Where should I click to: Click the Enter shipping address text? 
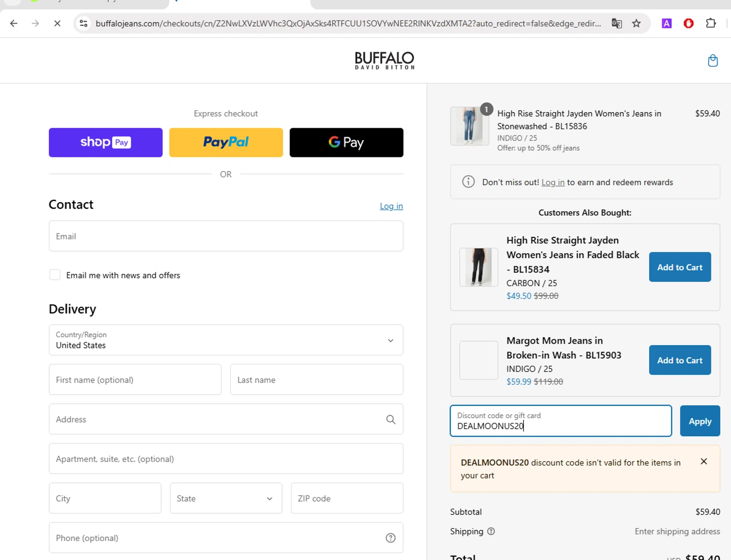[677, 531]
